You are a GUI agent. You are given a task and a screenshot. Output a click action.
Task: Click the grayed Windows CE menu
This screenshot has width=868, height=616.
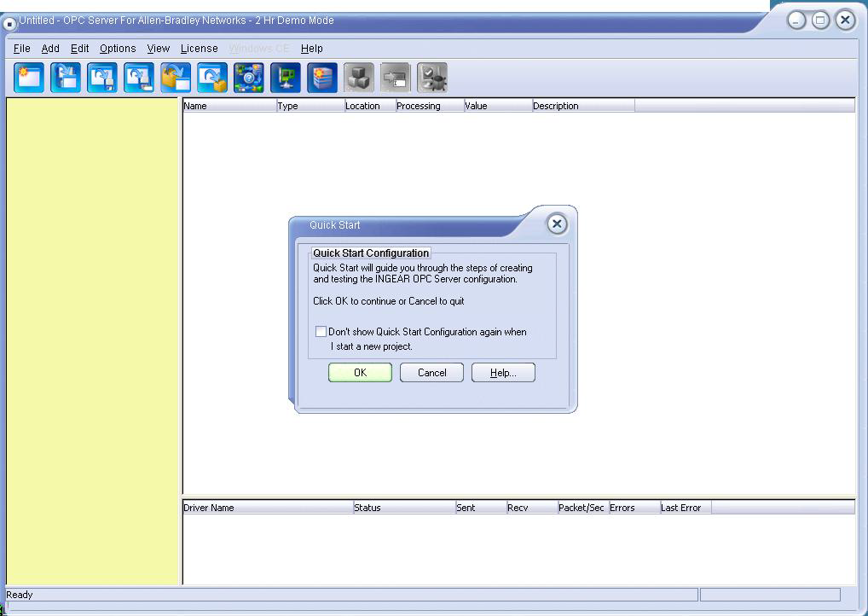259,49
